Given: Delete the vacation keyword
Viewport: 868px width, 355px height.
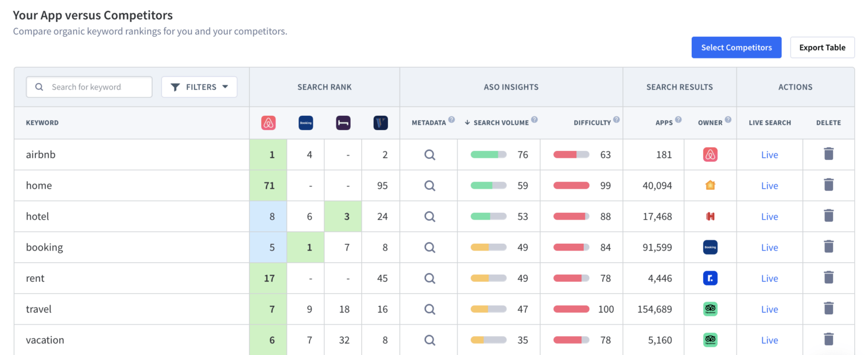Looking at the screenshot, I should point(828,339).
